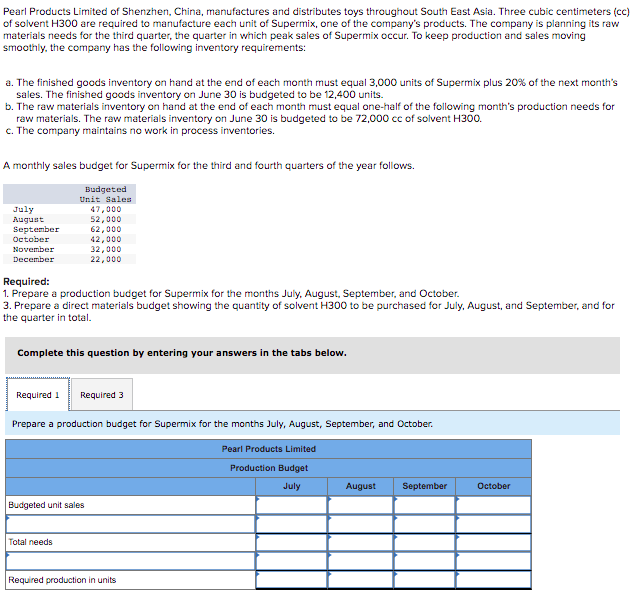637x601 pixels.
Task: Click the July column header
Action: click(x=292, y=486)
